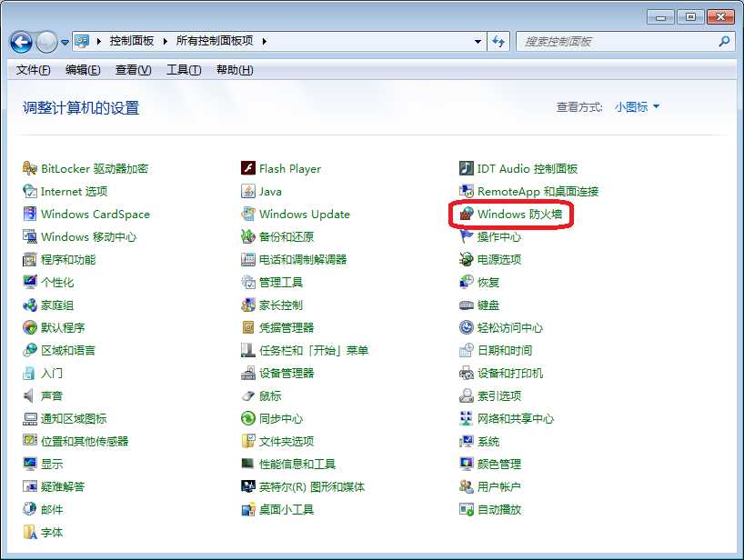Open the 帮助(H) menu
This screenshot has width=744, height=560.
click(x=235, y=70)
